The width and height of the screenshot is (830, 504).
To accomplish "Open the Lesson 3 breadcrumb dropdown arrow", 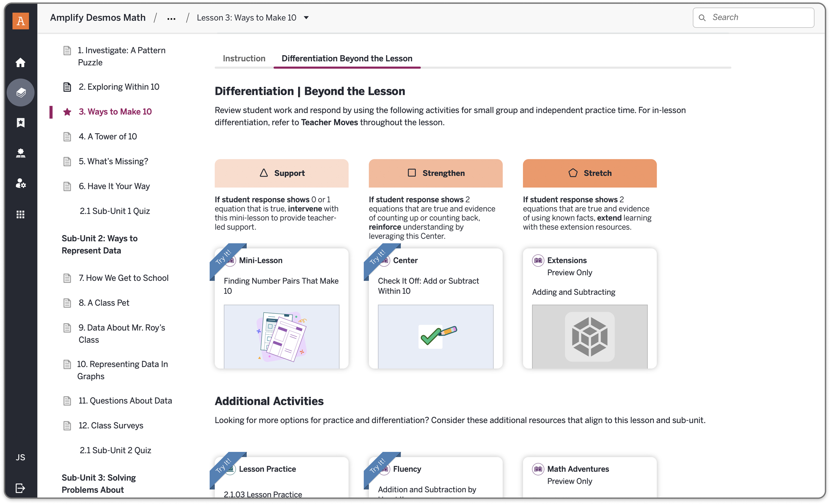I will tap(306, 18).
